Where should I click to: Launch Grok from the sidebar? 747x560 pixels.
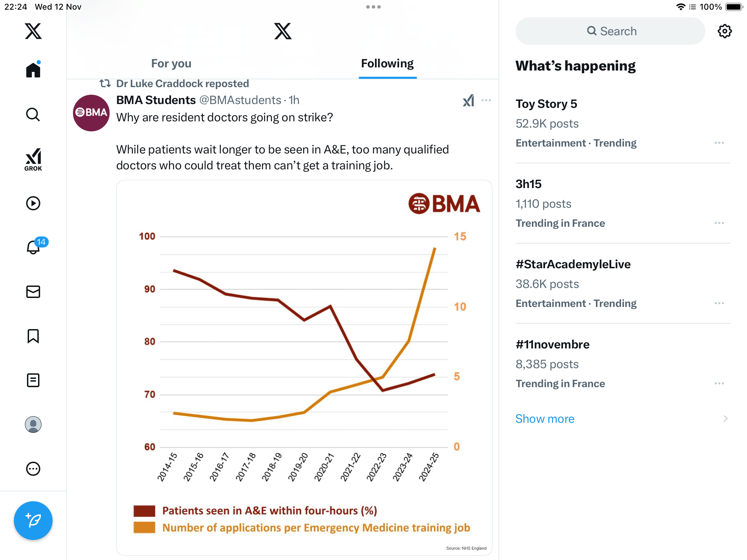point(33,159)
